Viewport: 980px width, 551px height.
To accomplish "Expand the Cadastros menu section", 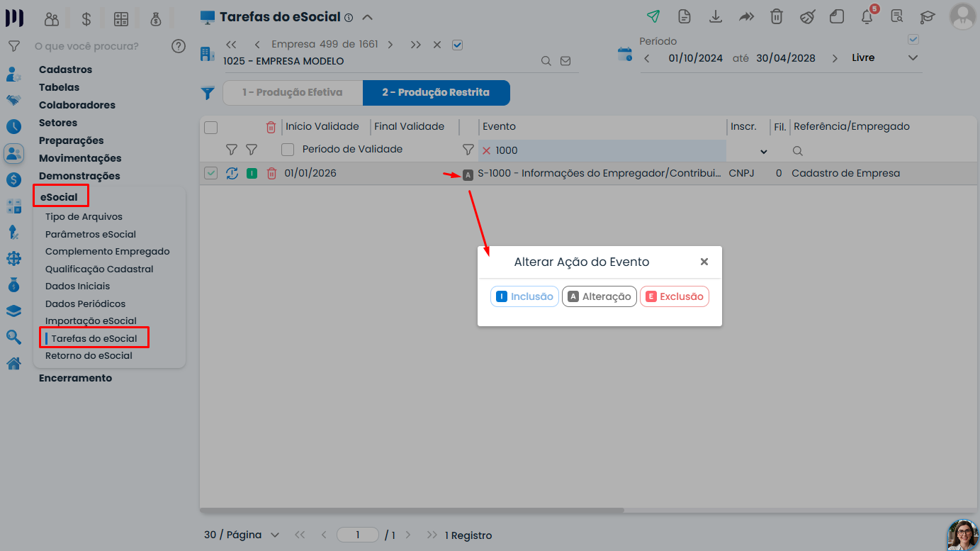I will point(65,69).
